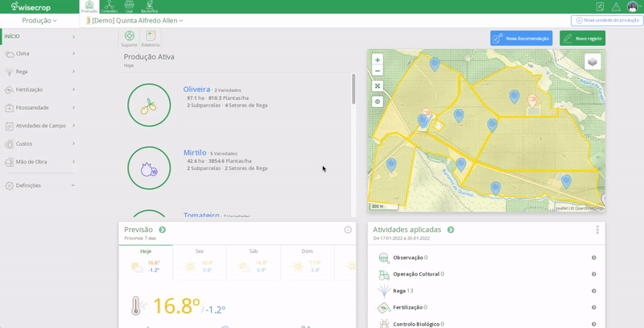The image size is (644, 328).
Task: Open the alerts warning triangle icon
Action: coord(616,6)
